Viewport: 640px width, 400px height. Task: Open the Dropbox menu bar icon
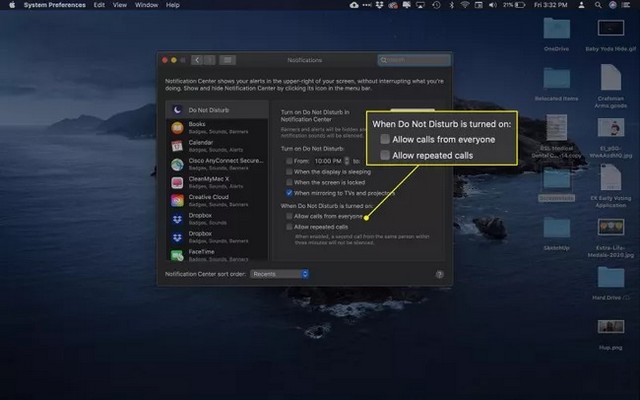pyautogui.click(x=380, y=5)
